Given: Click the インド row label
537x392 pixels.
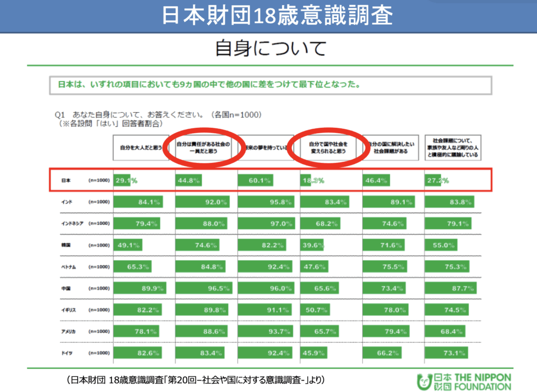Looking at the screenshot, I should 67,202.
